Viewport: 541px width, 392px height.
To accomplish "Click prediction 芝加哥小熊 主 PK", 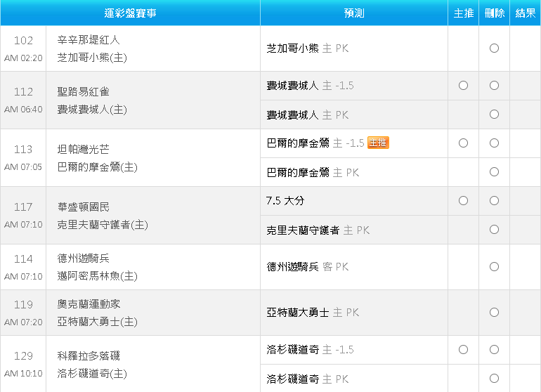I will (x=308, y=48).
